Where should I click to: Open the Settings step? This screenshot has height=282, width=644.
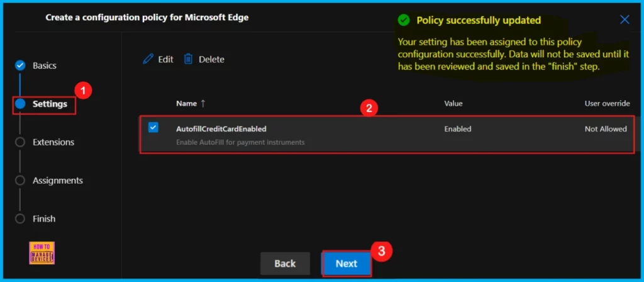pyautogui.click(x=50, y=104)
